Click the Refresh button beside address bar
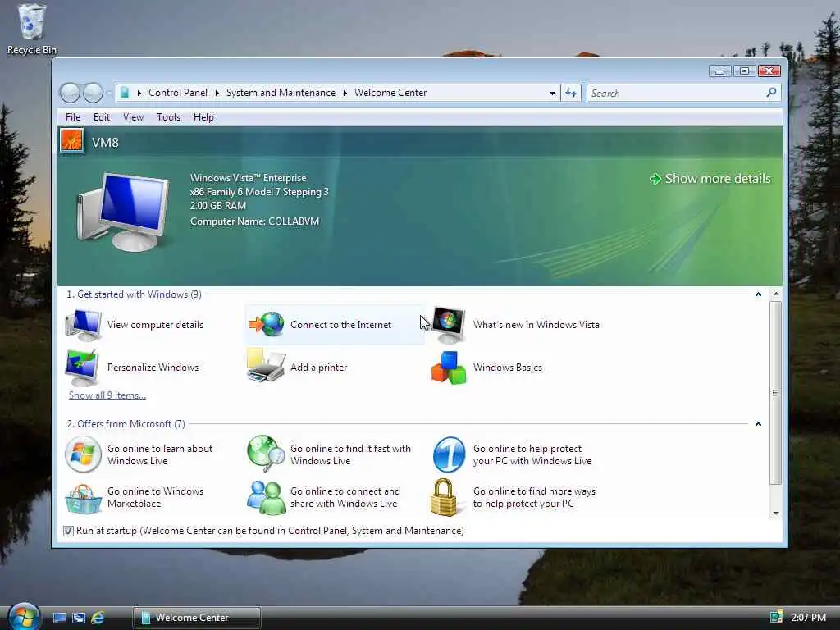Image resolution: width=840 pixels, height=630 pixels. click(571, 94)
